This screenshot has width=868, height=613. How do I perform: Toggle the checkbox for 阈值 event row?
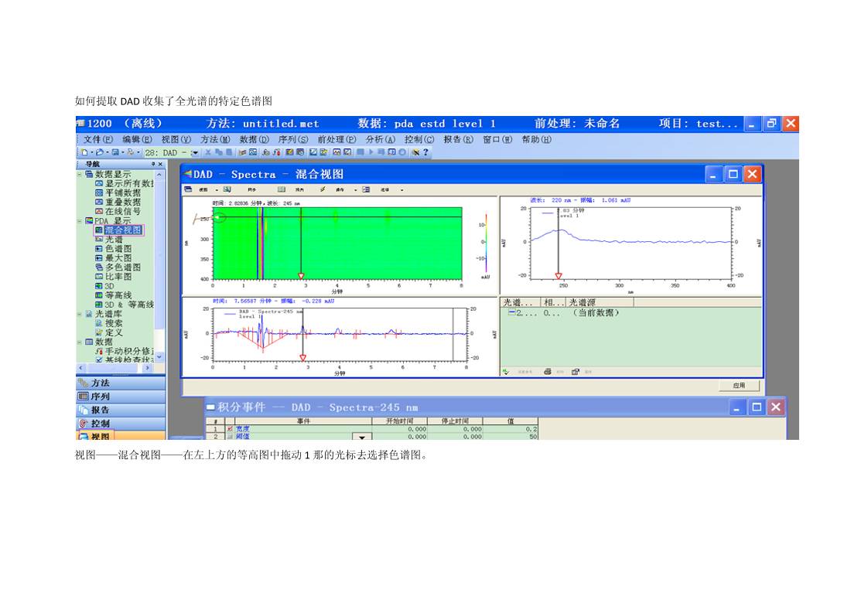(230, 437)
